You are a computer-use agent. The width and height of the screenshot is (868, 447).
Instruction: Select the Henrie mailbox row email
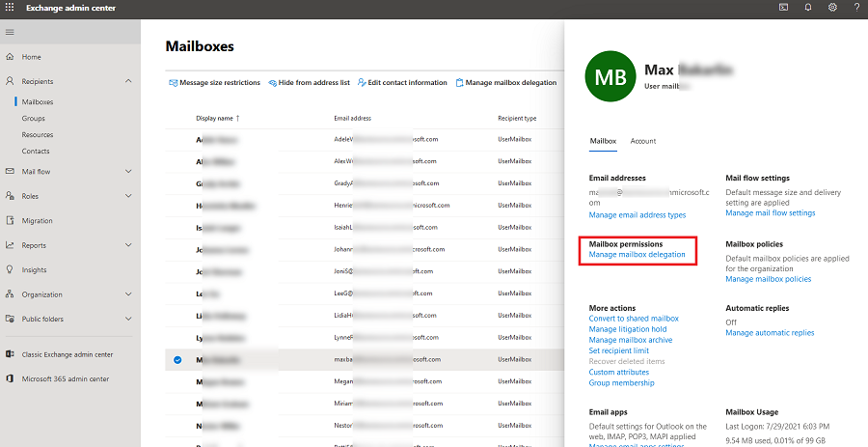pos(392,205)
